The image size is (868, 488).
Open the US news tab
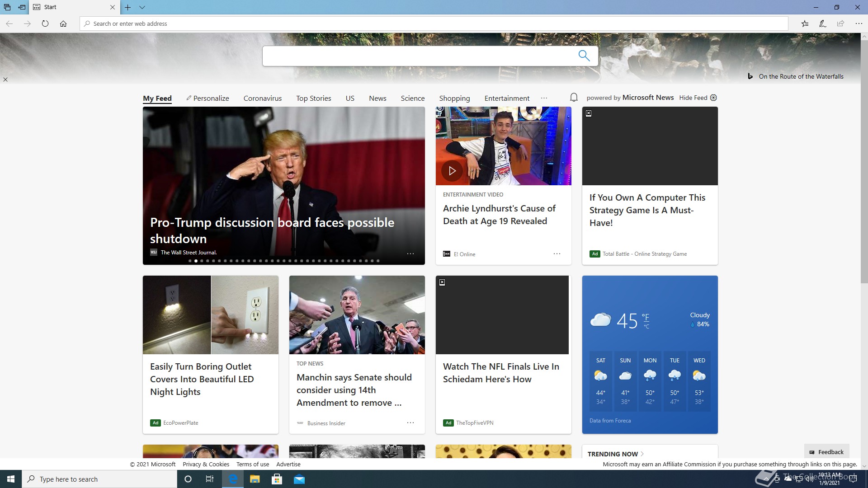350,98
